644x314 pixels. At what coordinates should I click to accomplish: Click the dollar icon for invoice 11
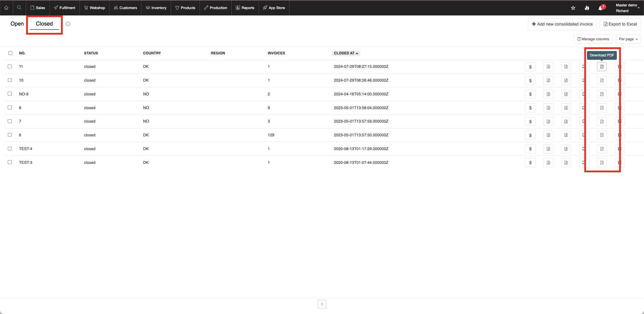pyautogui.click(x=530, y=67)
